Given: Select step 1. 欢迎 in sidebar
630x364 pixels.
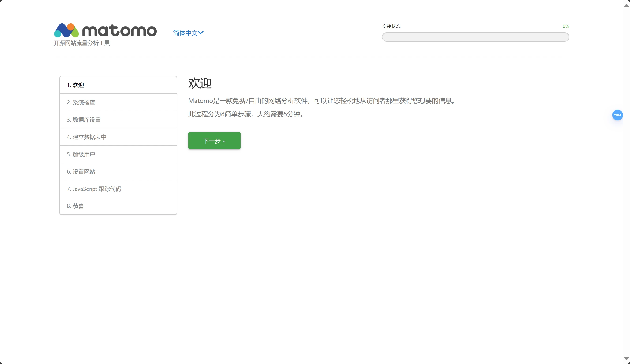Looking at the screenshot, I should coord(75,85).
